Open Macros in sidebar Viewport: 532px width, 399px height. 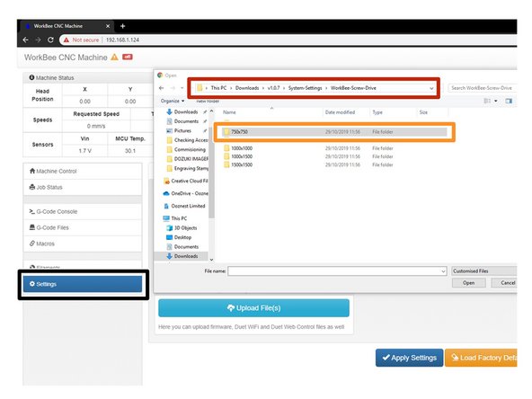click(x=83, y=244)
